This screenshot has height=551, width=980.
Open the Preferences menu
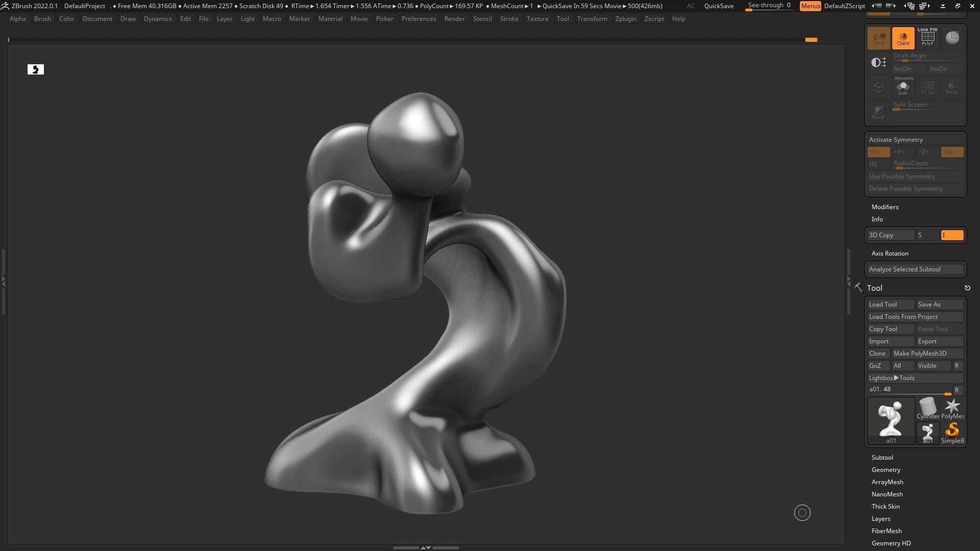(x=419, y=19)
